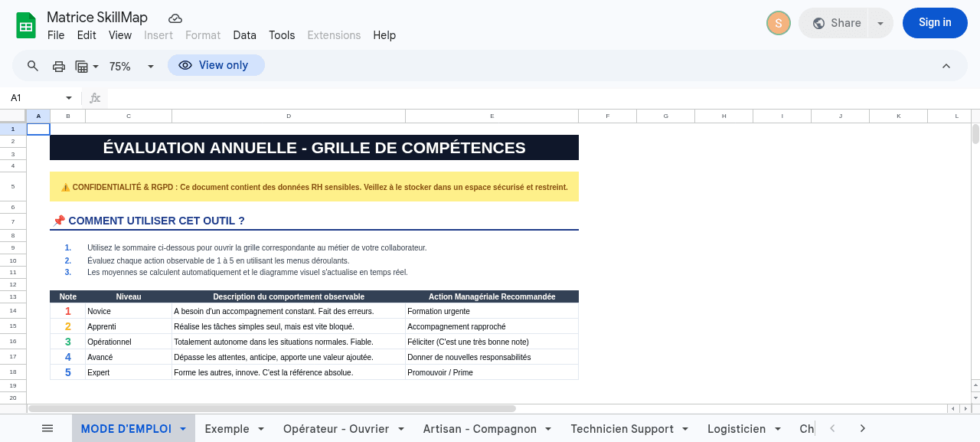Click the Novice level cell
This screenshot has width=980, height=442.
point(129,311)
